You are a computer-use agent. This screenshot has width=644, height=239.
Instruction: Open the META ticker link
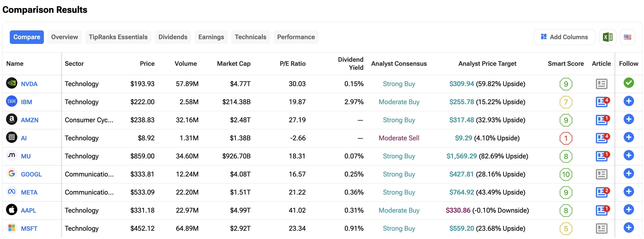[x=29, y=193]
